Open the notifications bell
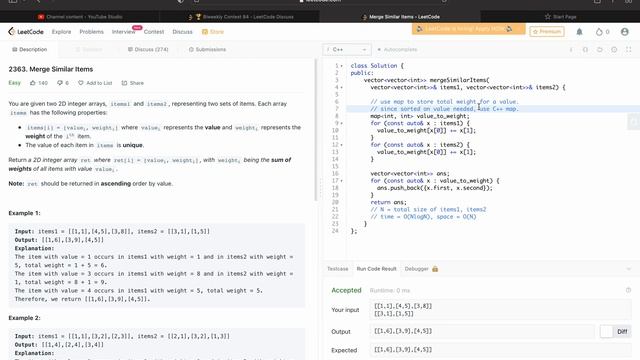The height and width of the screenshot is (360, 640). pos(579,31)
